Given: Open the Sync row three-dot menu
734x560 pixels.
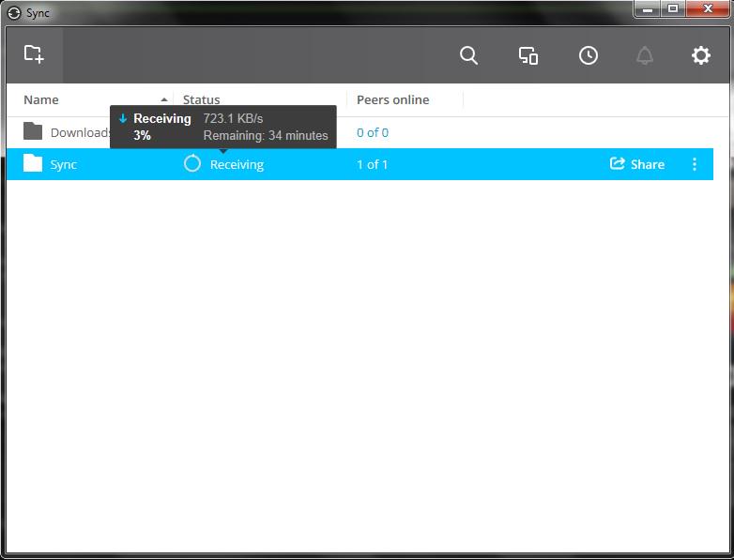Looking at the screenshot, I should click(x=695, y=164).
